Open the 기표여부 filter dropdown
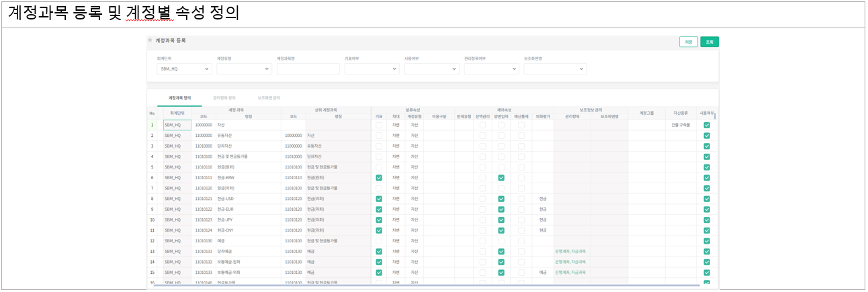Image resolution: width=868 pixels, height=292 pixels. click(372, 68)
